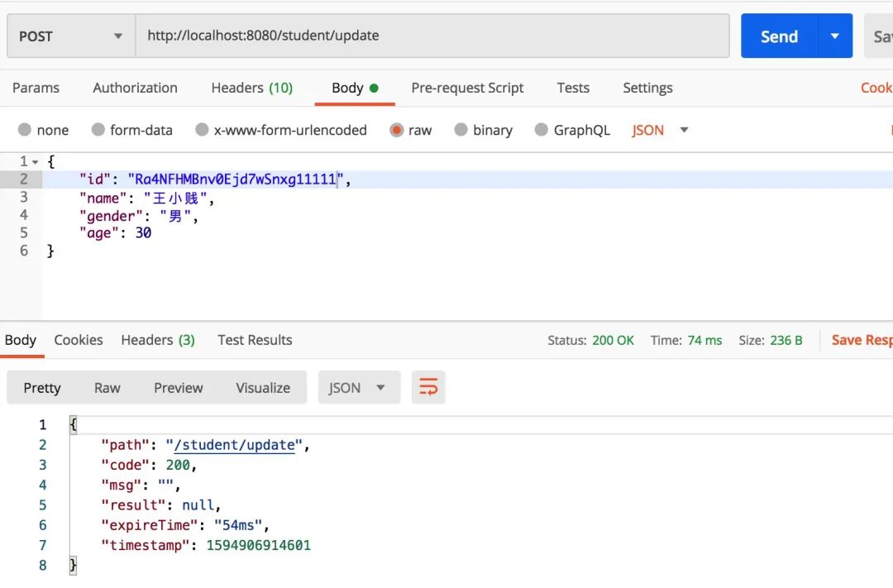Open the Authorization tab
Image resolution: width=893 pixels, height=588 pixels.
(135, 88)
